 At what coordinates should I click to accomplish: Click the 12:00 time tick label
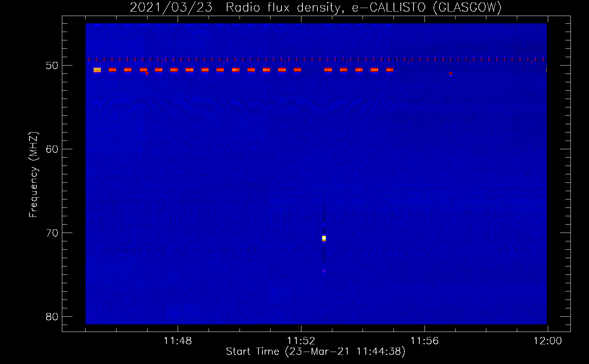tap(548, 341)
